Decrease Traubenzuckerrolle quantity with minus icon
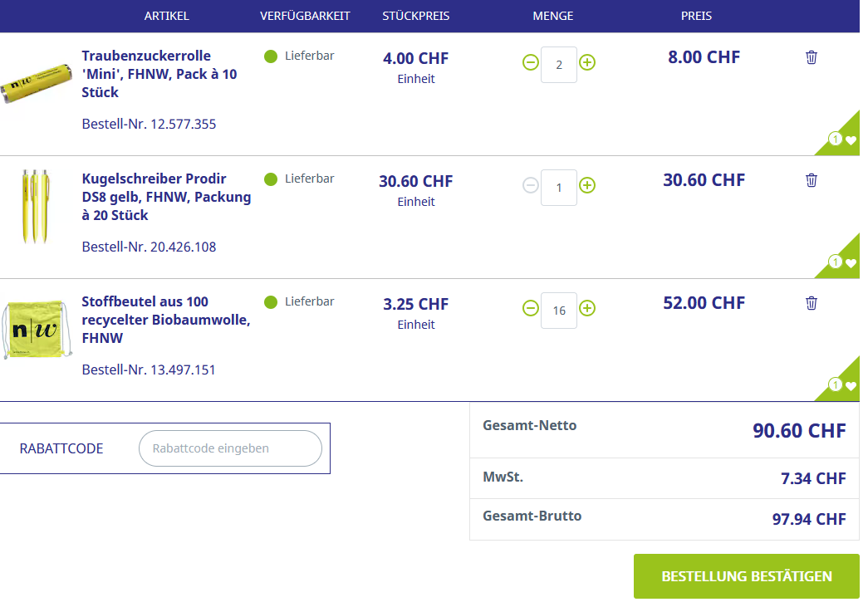Image resolution: width=868 pixels, height=602 pixels. (x=530, y=63)
